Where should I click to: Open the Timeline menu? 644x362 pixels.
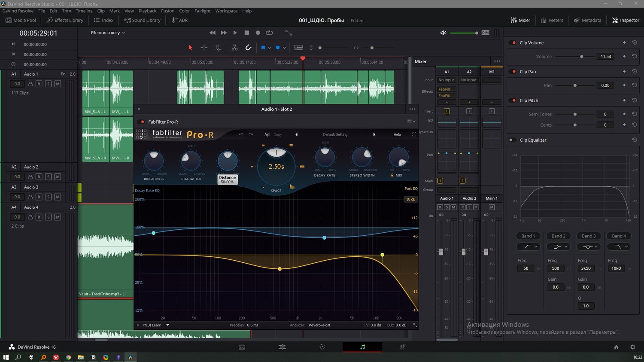click(x=84, y=11)
